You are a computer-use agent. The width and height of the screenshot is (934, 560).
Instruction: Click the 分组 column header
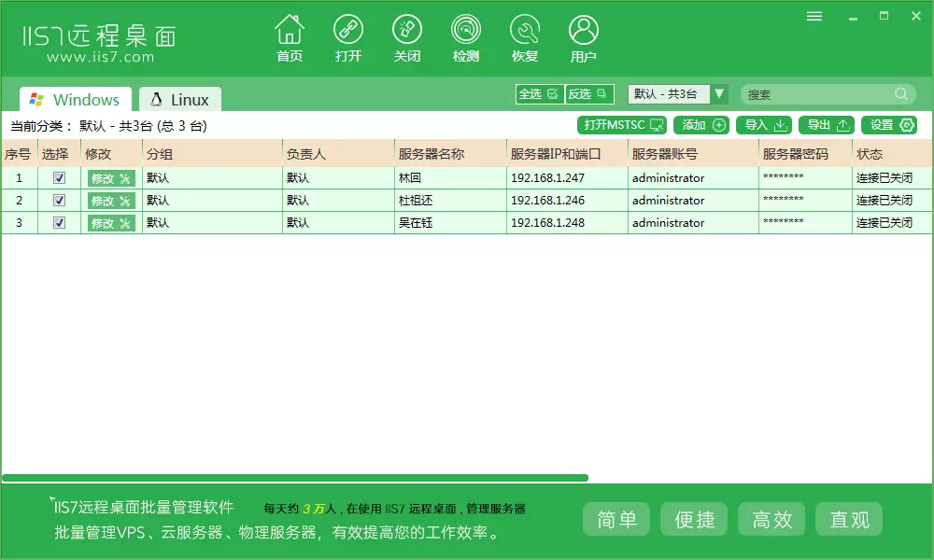tap(212, 154)
